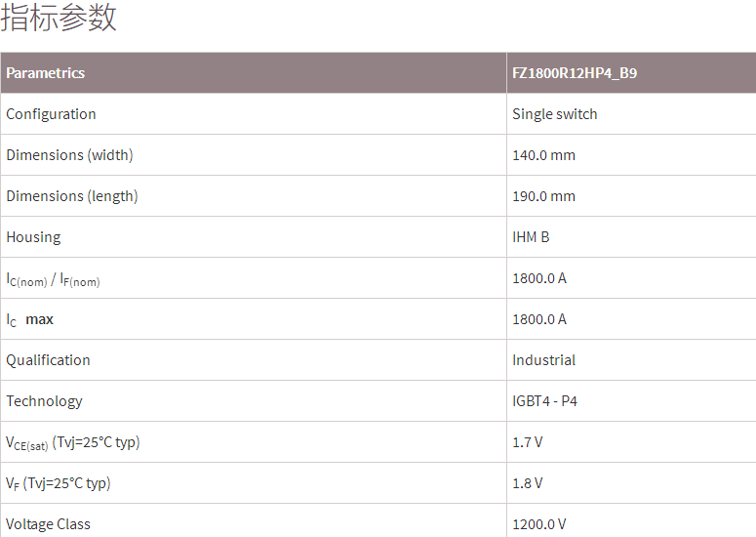Select the 1800.0 A value for IC max
Viewport: 756px width, 537px height.
pos(539,319)
